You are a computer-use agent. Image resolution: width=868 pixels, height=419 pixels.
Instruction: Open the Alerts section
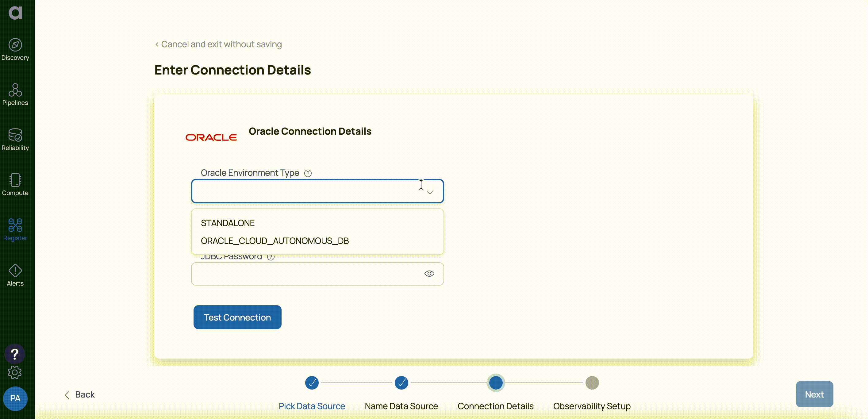point(15,275)
